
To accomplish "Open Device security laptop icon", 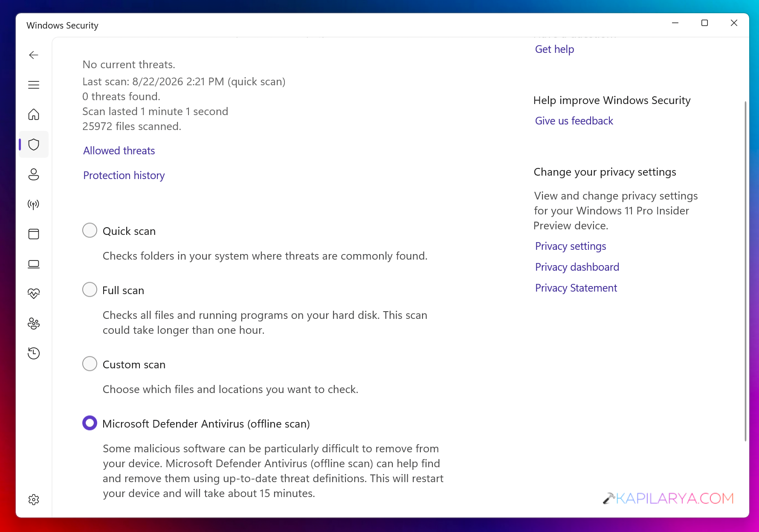I will pos(34,264).
